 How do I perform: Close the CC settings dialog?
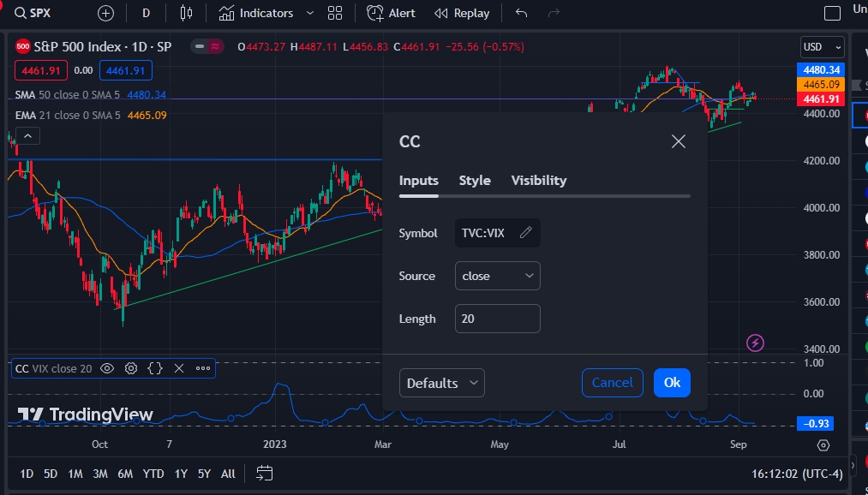click(678, 141)
